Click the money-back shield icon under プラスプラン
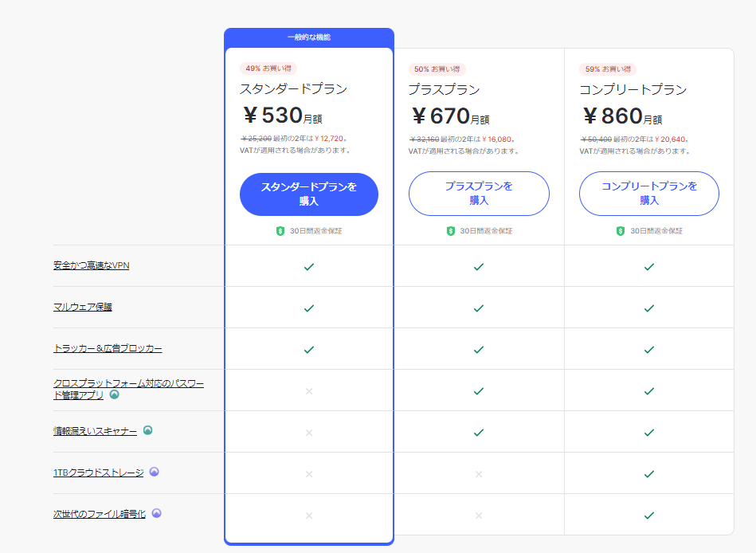Screen dimensions: 756x553 (x=451, y=231)
